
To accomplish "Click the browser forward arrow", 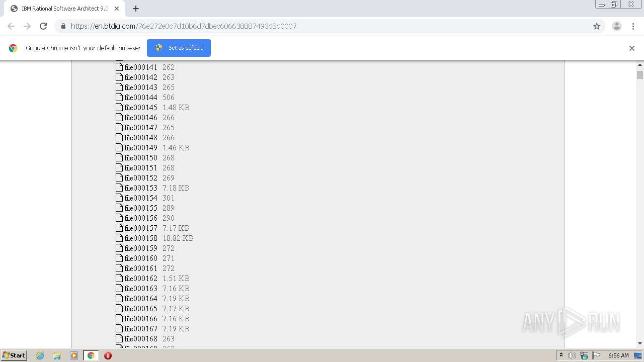I will point(27,26).
